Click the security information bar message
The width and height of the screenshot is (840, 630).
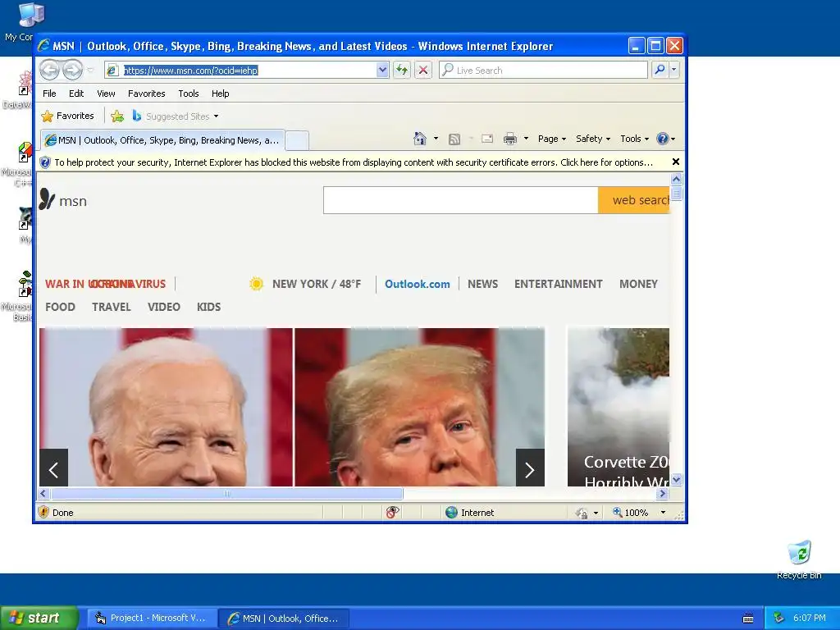point(354,162)
